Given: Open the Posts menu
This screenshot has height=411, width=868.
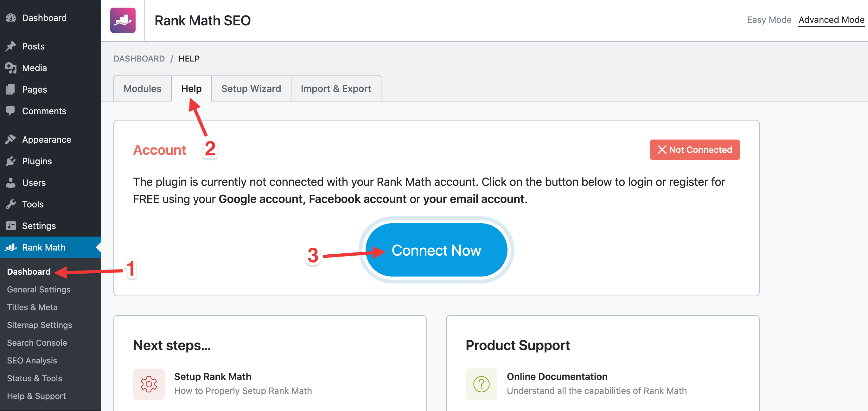Looking at the screenshot, I should [x=50, y=46].
